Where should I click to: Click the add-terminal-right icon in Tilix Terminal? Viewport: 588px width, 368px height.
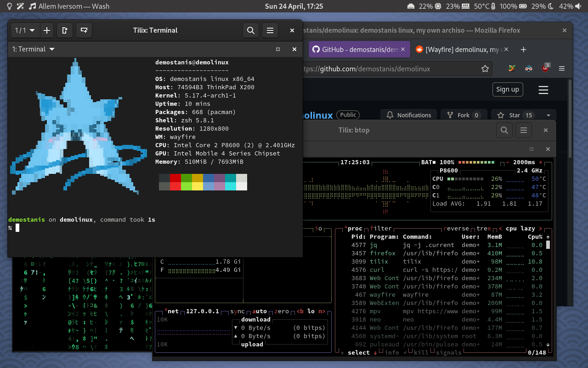coord(65,30)
